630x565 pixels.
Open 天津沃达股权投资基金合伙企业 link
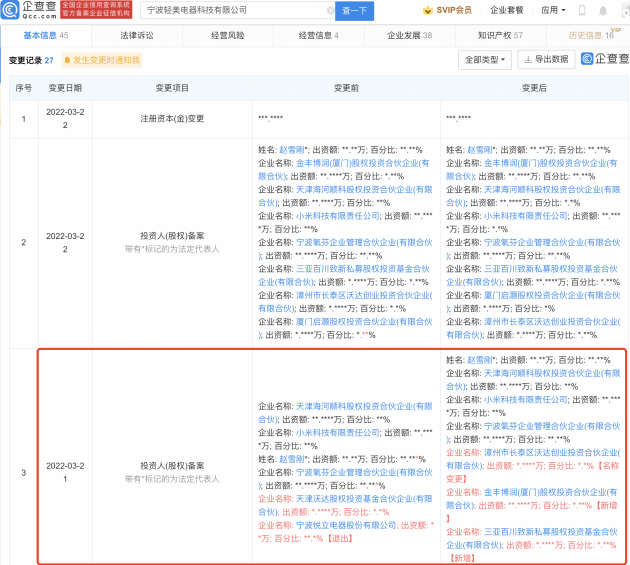345,506
